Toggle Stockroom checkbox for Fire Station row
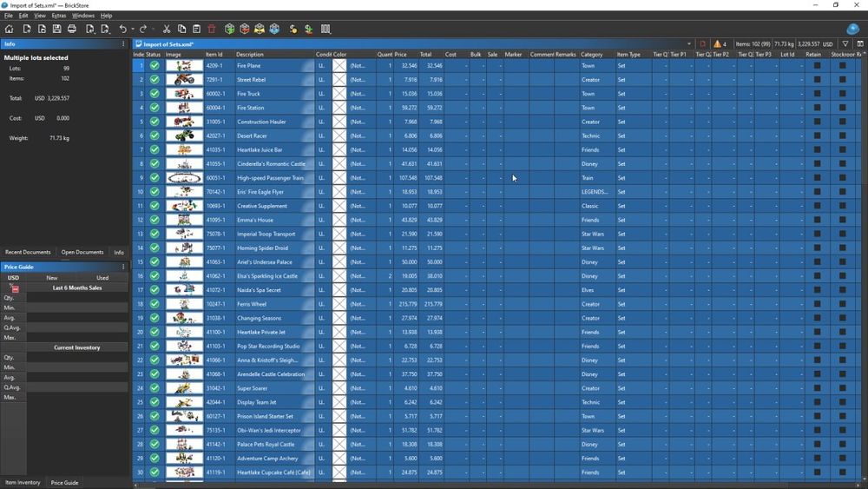The width and height of the screenshot is (868, 489). tap(843, 108)
